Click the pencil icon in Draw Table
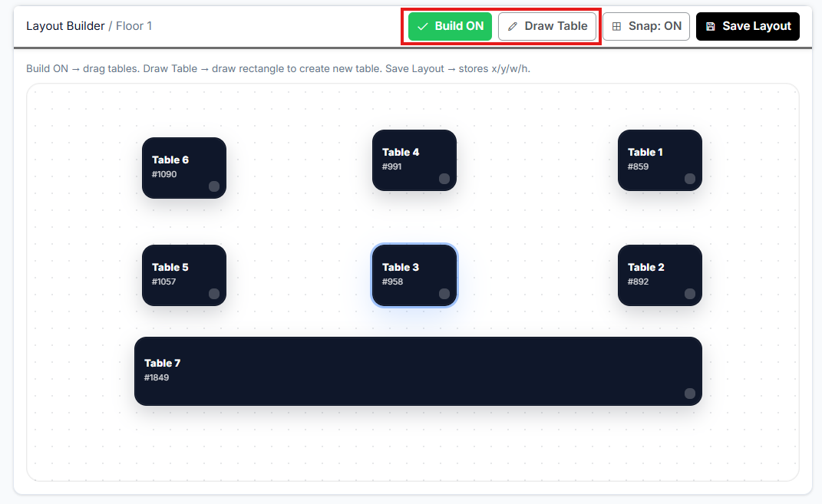The height and width of the screenshot is (504, 822). click(x=513, y=26)
